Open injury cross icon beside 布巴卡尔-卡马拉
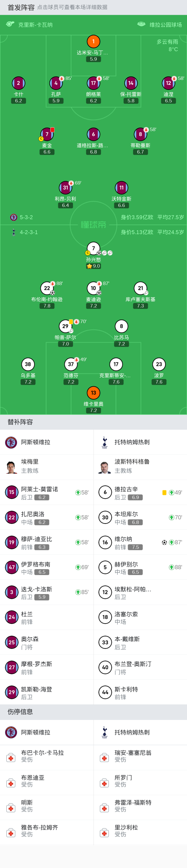This screenshot has width=187, height=868. point(11,758)
